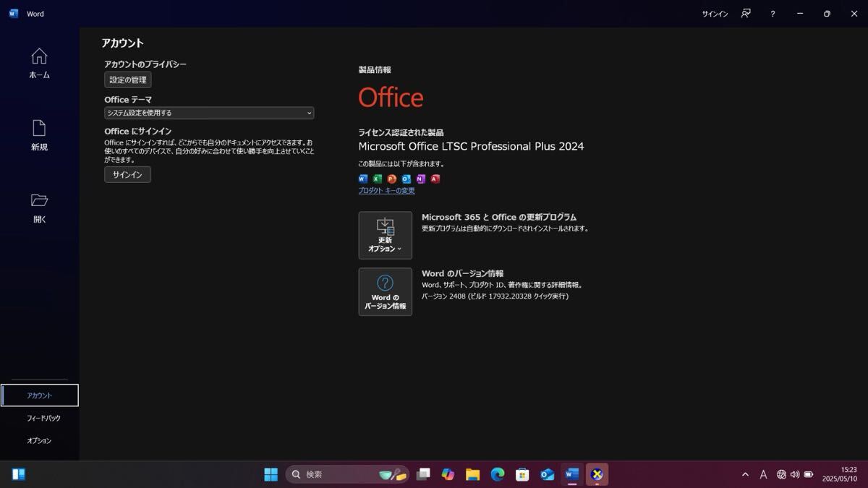Image resolution: width=868 pixels, height=488 pixels.
Task: Show hidden system tray icons
Action: [x=745, y=475]
